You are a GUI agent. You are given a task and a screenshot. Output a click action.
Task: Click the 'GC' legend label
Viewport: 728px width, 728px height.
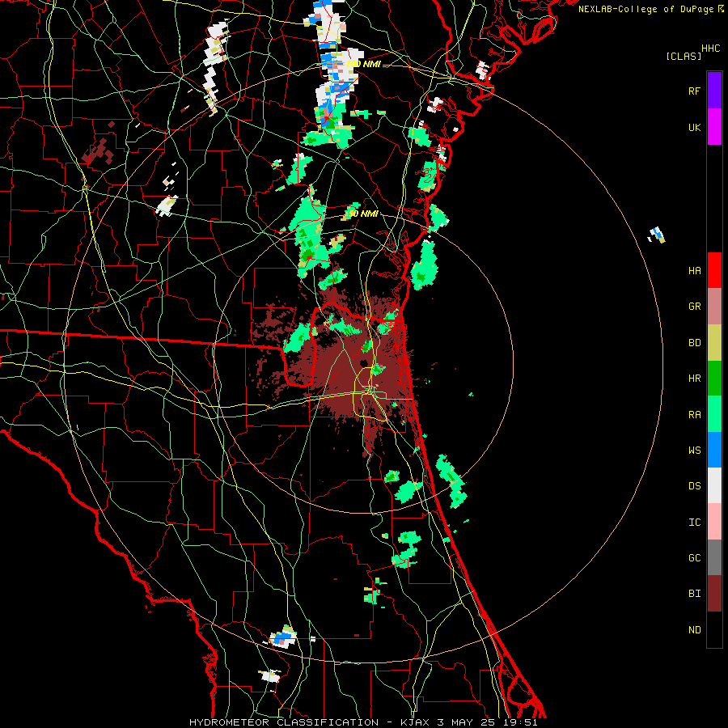point(694,558)
